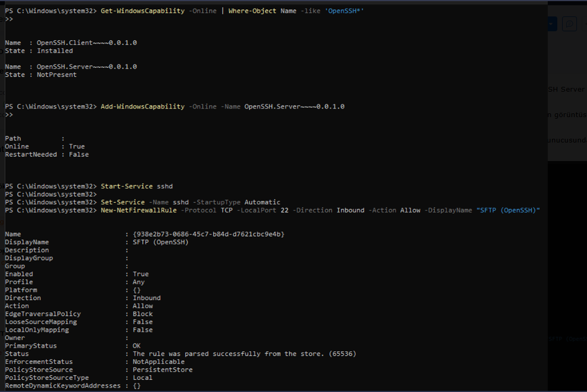The image size is (587, 392).
Task: Click the State : Installed output line
Action: click(39, 51)
